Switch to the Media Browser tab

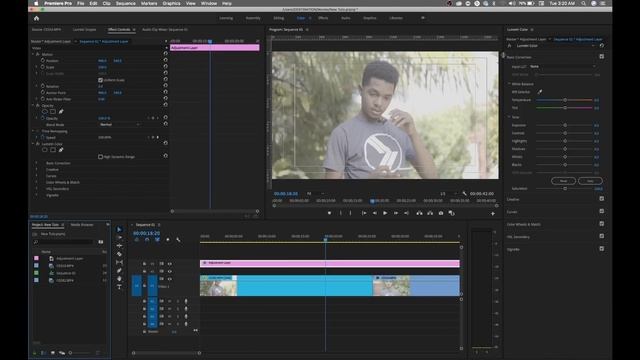pyautogui.click(x=82, y=224)
